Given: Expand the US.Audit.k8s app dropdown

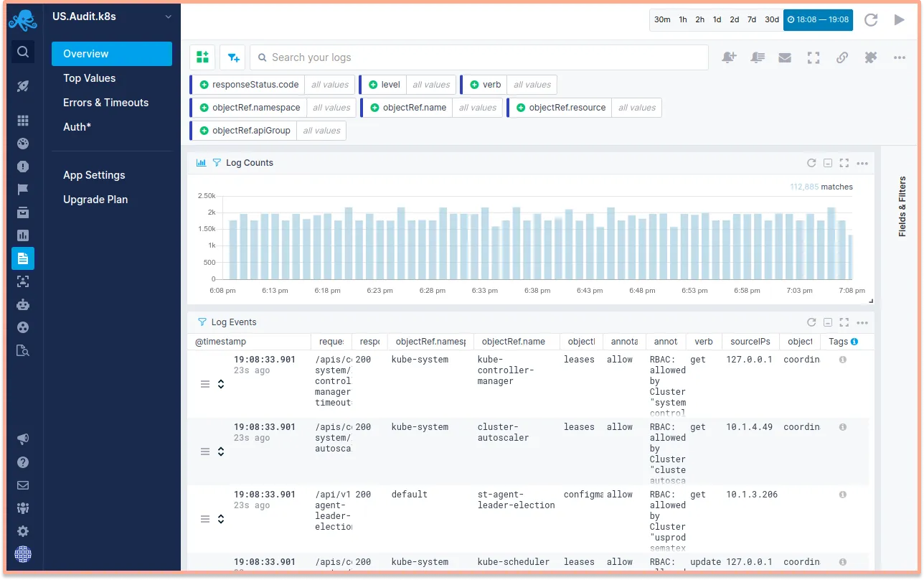Looking at the screenshot, I should (169, 17).
